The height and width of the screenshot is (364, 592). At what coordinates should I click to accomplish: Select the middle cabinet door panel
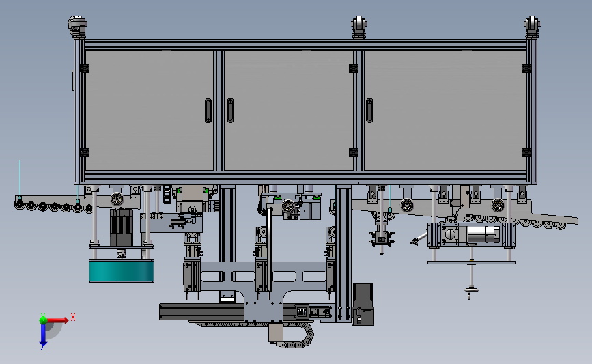289,110
